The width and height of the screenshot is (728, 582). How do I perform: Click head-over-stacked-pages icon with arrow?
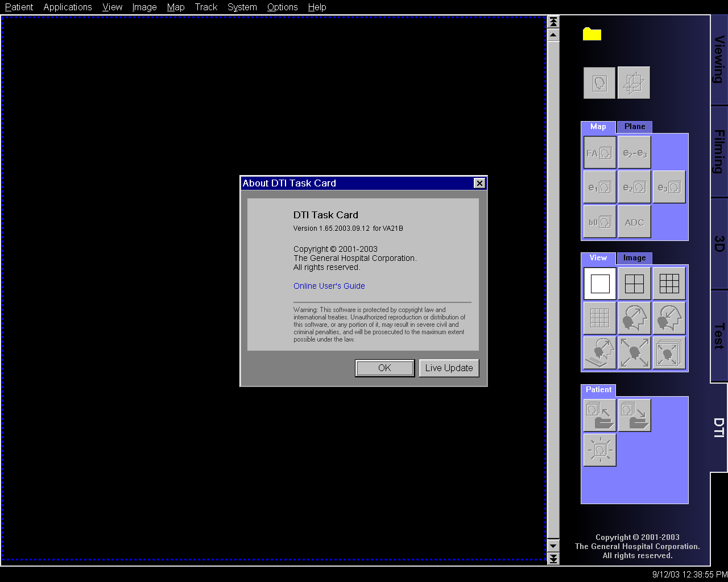[x=599, y=353]
